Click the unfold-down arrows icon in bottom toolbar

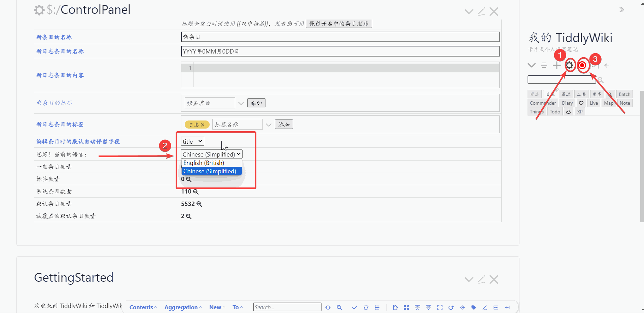pos(429,307)
